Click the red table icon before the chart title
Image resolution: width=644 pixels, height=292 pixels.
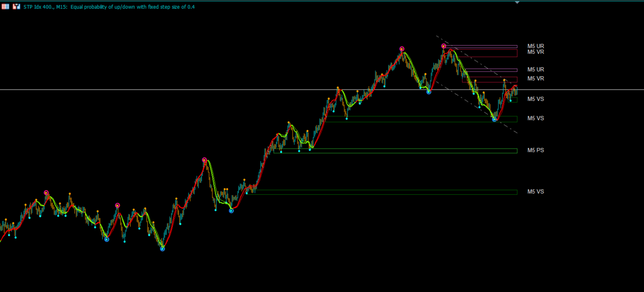(x=6, y=7)
